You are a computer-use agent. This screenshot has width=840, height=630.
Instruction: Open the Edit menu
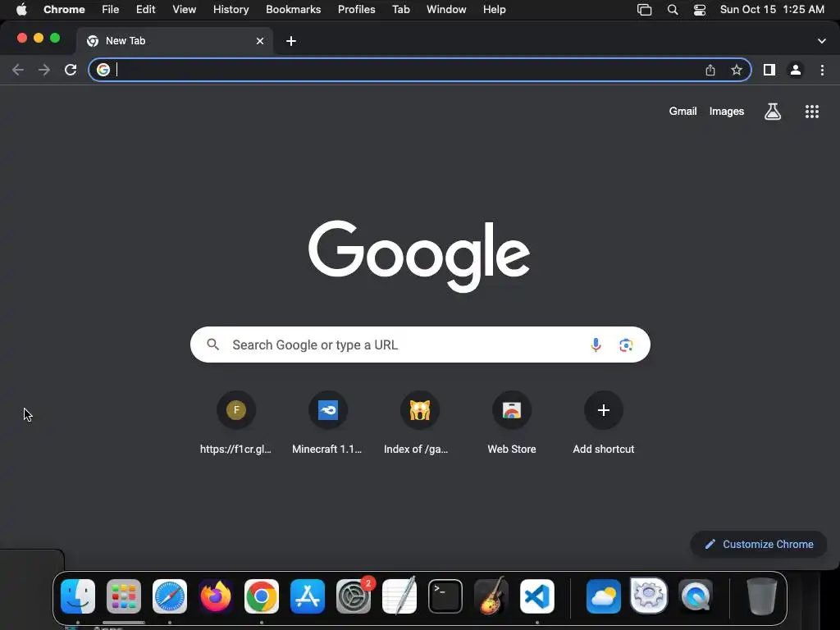pyautogui.click(x=146, y=10)
